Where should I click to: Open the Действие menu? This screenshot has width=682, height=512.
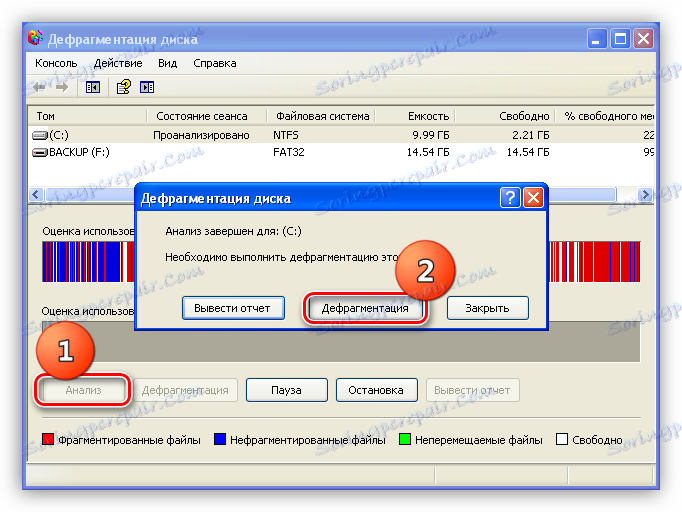tap(118, 64)
